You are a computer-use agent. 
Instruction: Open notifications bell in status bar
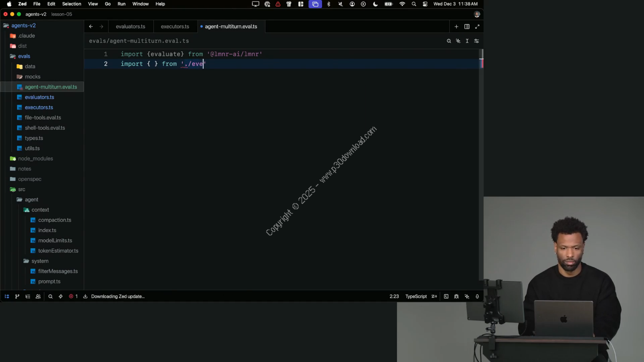point(477,297)
